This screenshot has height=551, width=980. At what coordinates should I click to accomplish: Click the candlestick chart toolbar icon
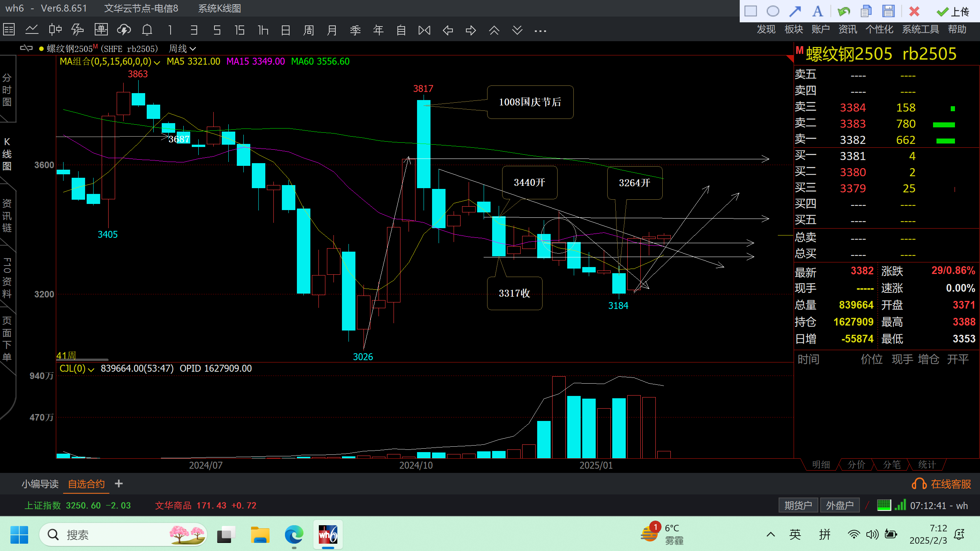point(55,30)
